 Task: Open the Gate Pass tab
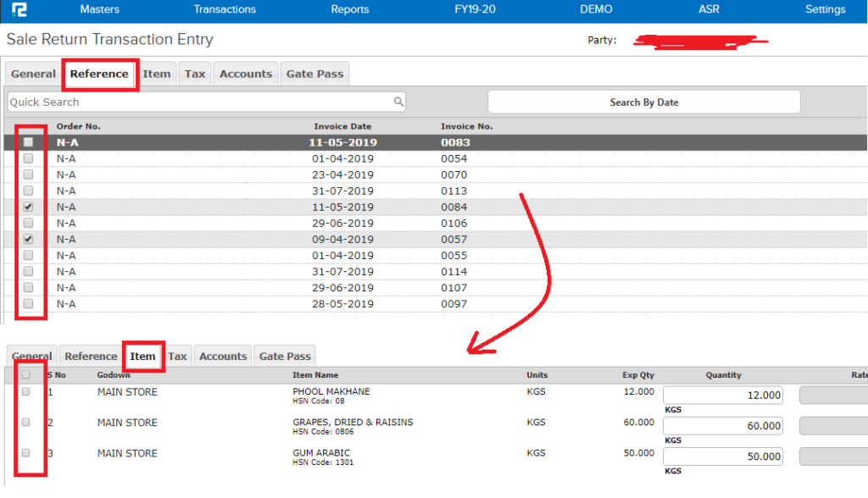[x=314, y=74]
